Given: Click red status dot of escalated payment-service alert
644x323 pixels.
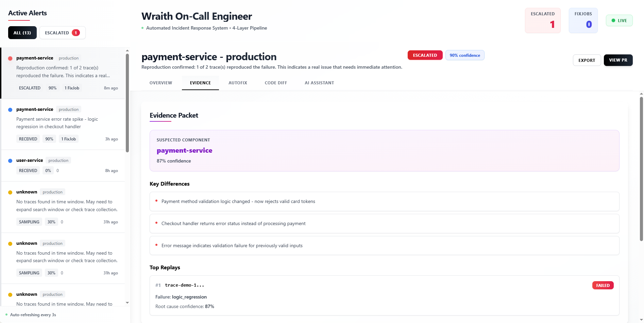Looking at the screenshot, I should coord(10,58).
